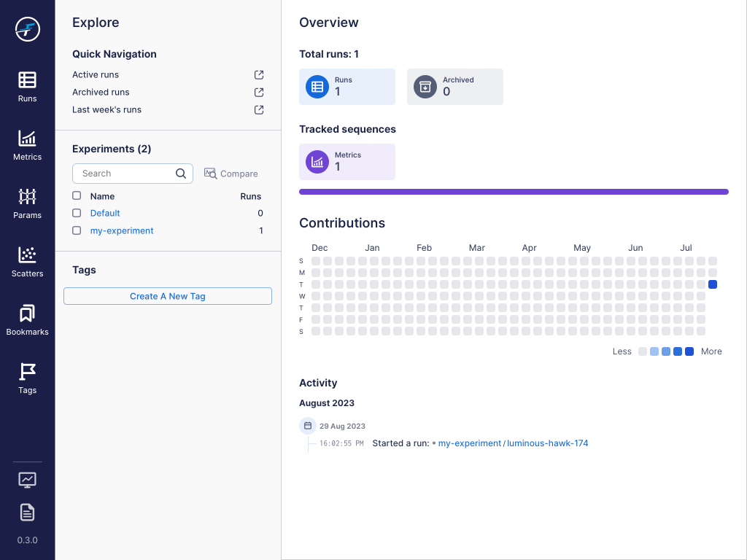Select the Runs count card in Overview
This screenshot has width=747, height=560.
pos(347,86)
